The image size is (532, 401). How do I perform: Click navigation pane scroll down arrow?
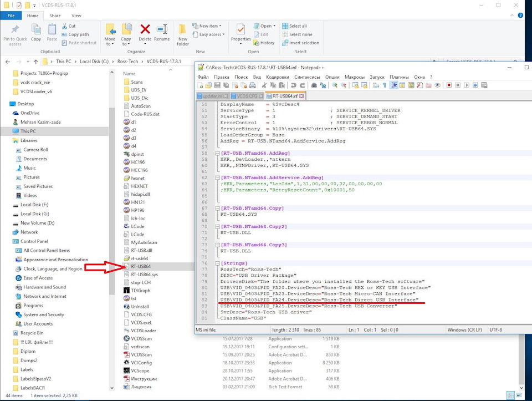(x=112, y=388)
